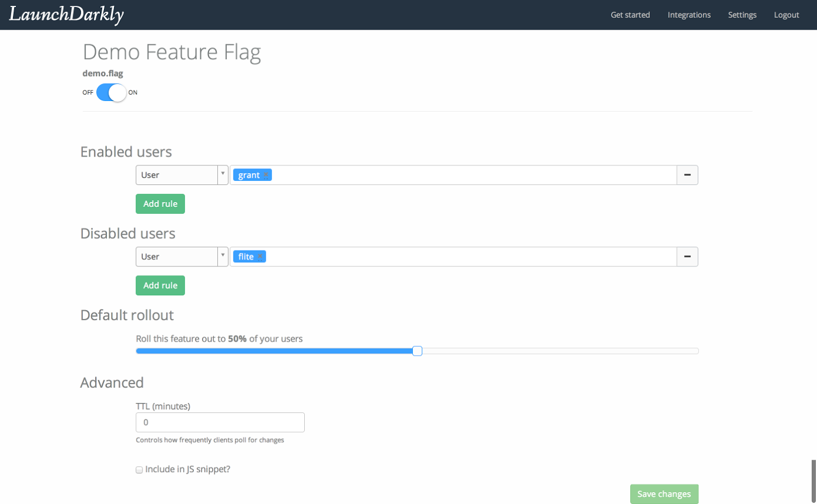The height and width of the screenshot is (504, 817).
Task: Toggle the demo.flag ON/OFF switch
Action: (x=111, y=92)
